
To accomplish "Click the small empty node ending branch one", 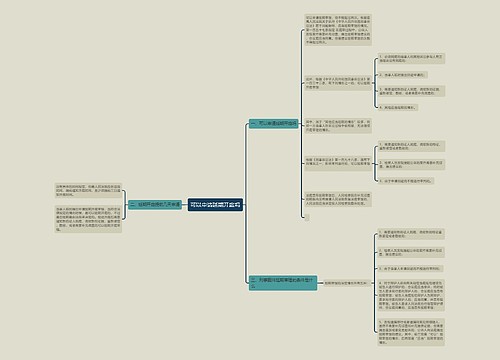I will coord(307,218).
